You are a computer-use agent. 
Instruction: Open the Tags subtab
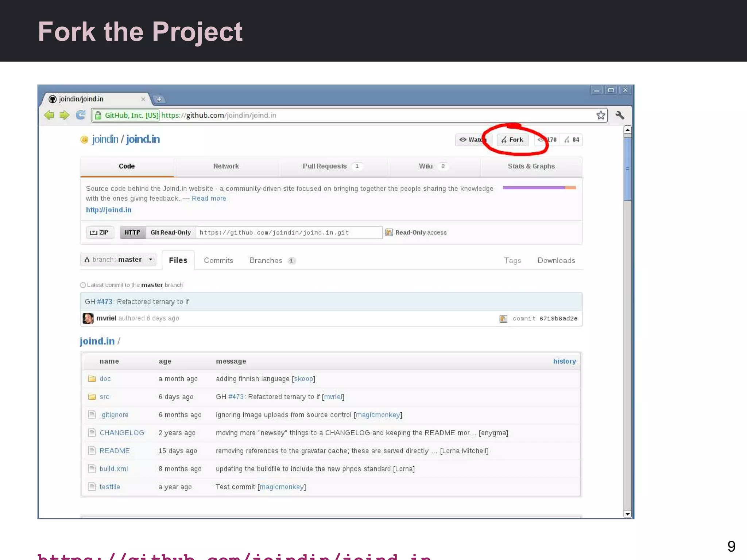[512, 261]
